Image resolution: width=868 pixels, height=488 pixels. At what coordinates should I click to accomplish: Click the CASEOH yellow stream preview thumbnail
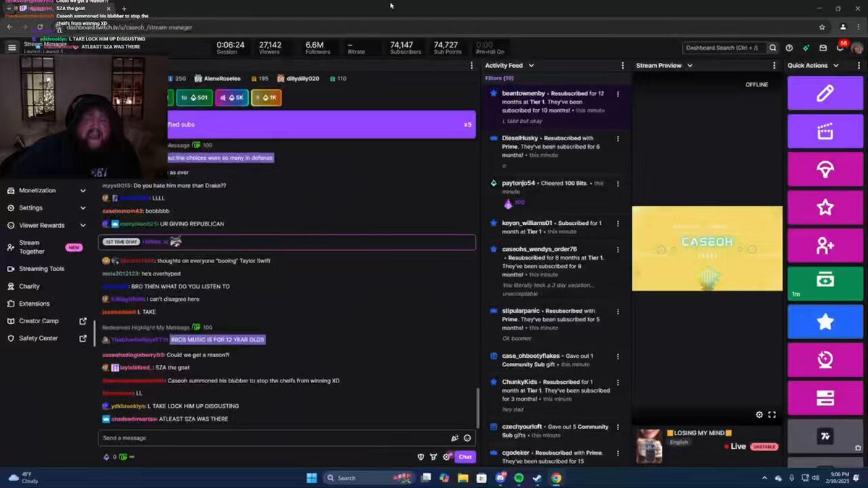pyautogui.click(x=707, y=249)
